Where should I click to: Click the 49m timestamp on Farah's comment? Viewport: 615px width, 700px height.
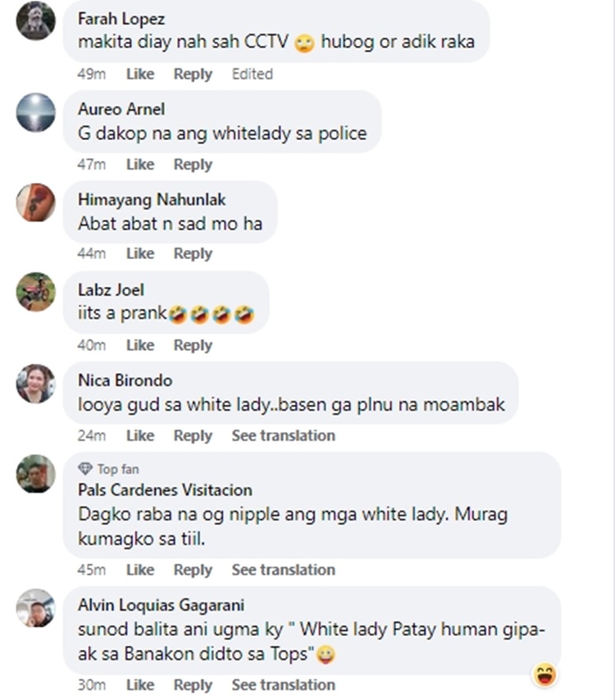(92, 74)
